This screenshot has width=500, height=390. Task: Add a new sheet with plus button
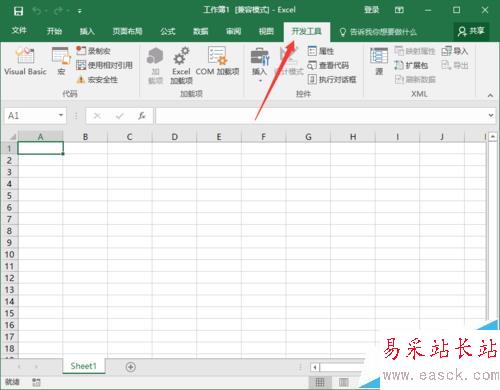pos(131,367)
